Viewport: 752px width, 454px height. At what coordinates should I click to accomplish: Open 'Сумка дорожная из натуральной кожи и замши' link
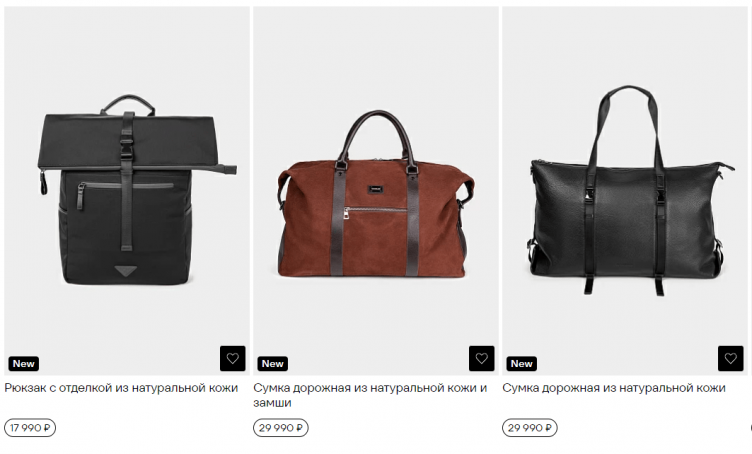point(370,395)
